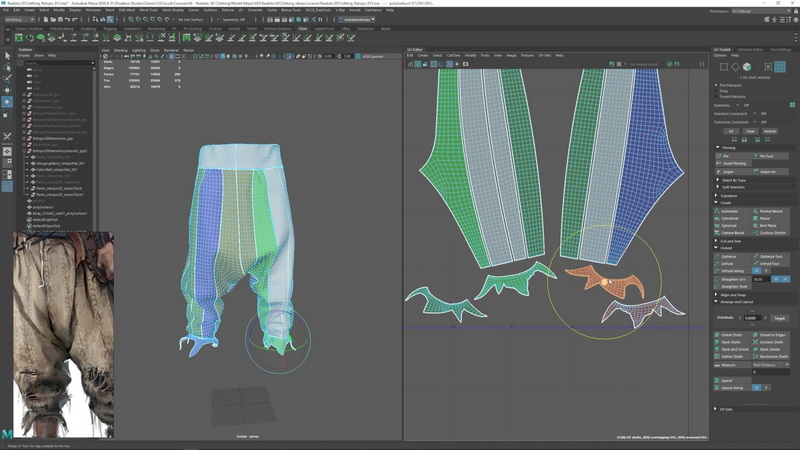The height and width of the screenshot is (450, 800).
Task: Click the All selection button
Action: click(x=731, y=131)
